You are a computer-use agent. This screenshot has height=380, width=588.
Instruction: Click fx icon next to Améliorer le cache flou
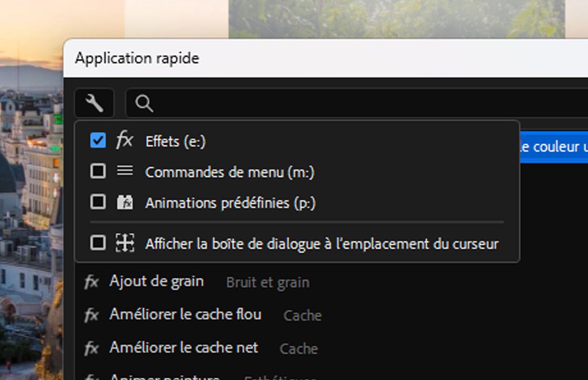91,315
